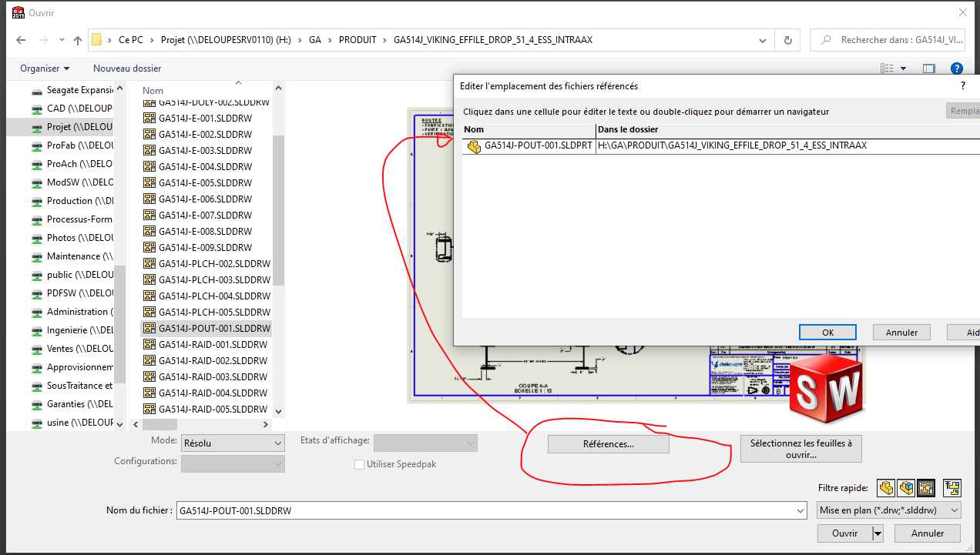Navigate back with the left arrow

tap(21, 40)
